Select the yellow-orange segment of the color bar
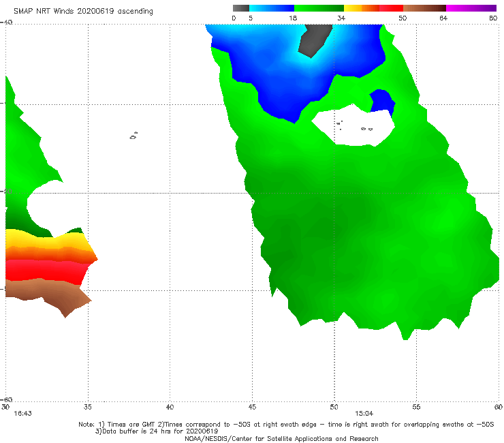 (362, 8)
